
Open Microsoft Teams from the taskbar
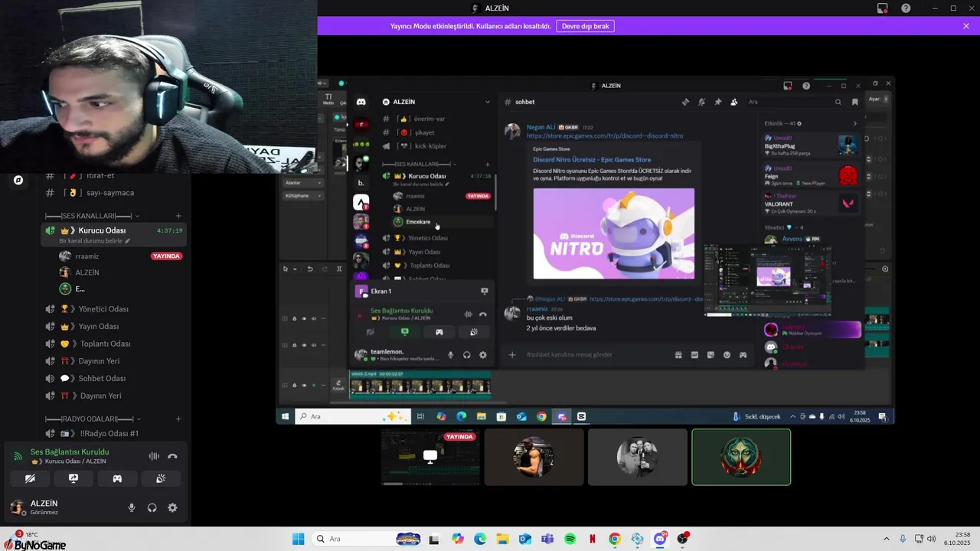click(547, 539)
